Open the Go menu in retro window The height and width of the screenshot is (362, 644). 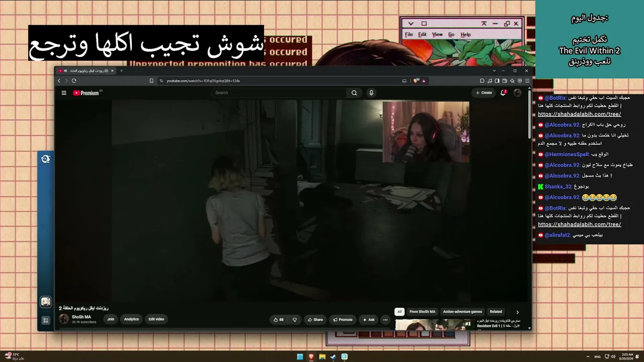point(451,35)
